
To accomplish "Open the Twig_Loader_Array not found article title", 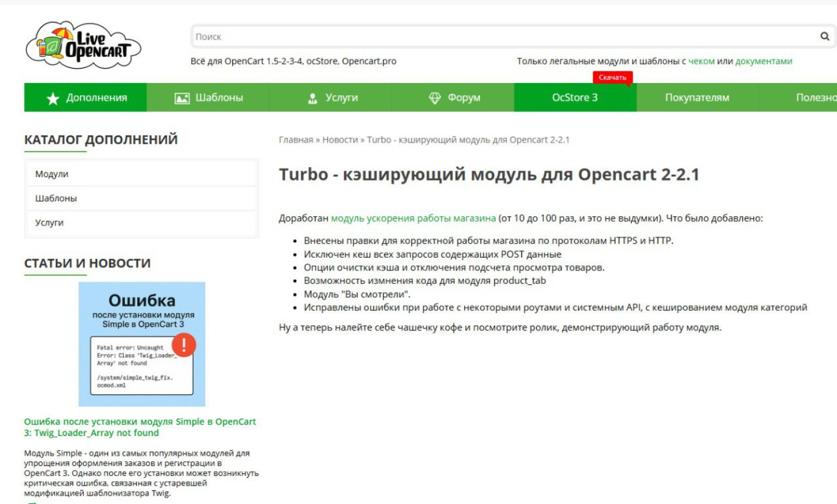I will point(139,427).
